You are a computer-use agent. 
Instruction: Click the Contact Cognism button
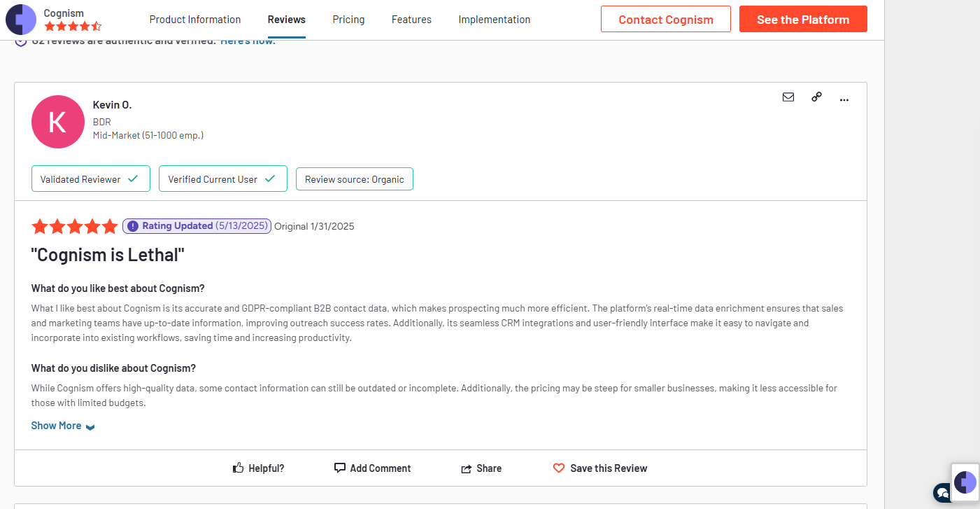(x=666, y=19)
